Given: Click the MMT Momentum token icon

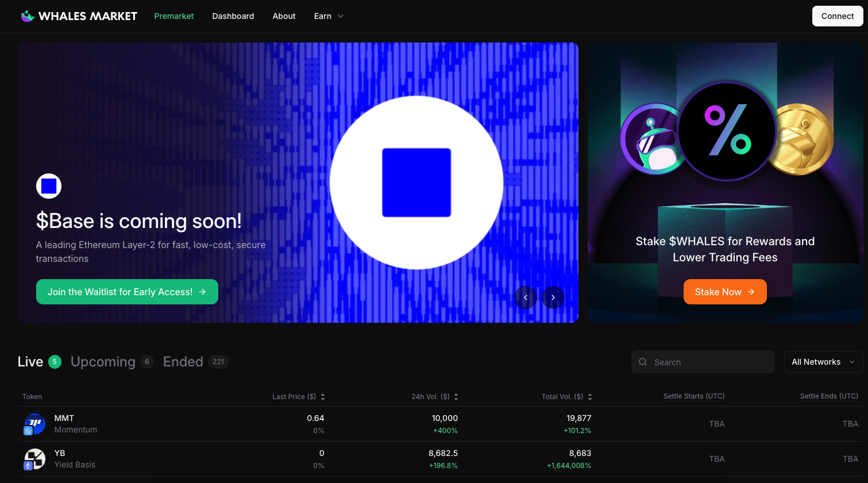Looking at the screenshot, I should click(x=34, y=424).
